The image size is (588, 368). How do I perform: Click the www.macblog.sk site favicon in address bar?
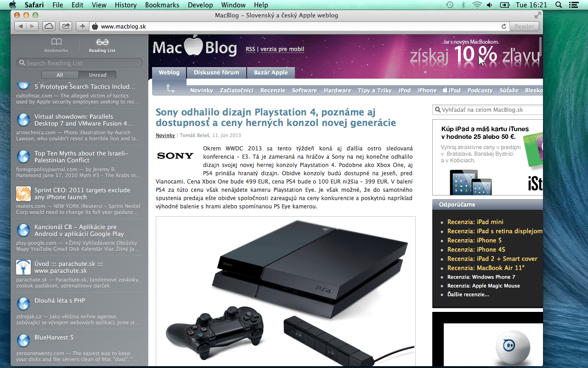pos(95,27)
